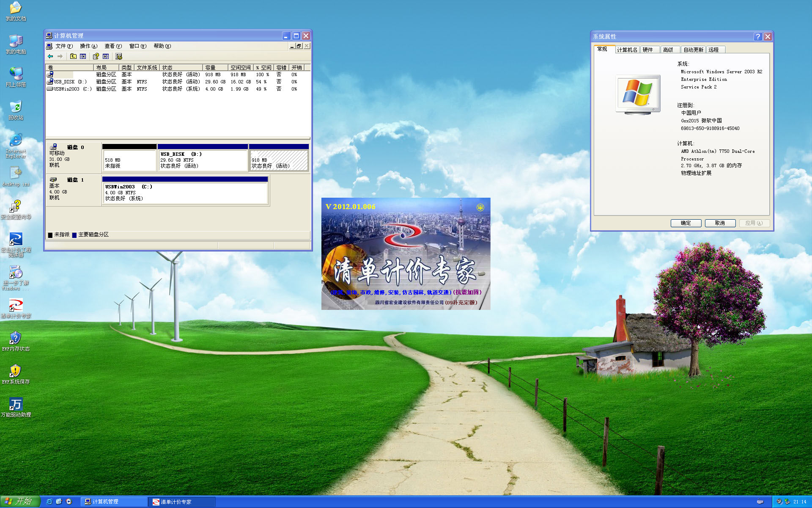This screenshot has width=812, height=508.
Task: Click the computer icon left of 文件 menu
Action: [x=49, y=46]
